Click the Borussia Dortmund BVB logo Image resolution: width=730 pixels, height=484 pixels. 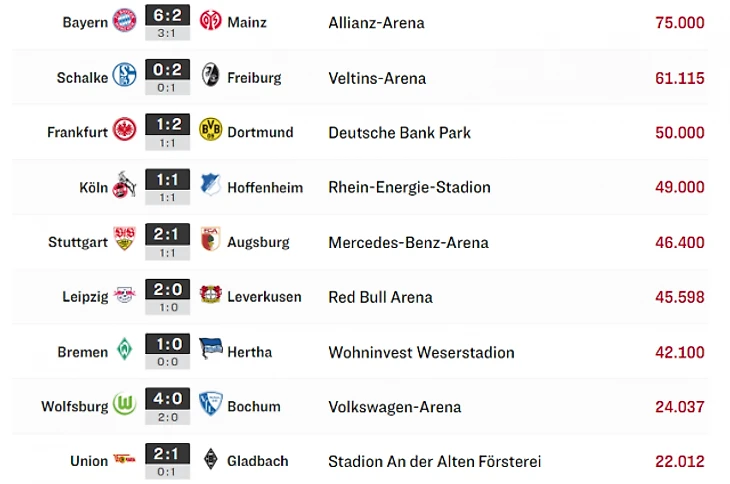(210, 131)
